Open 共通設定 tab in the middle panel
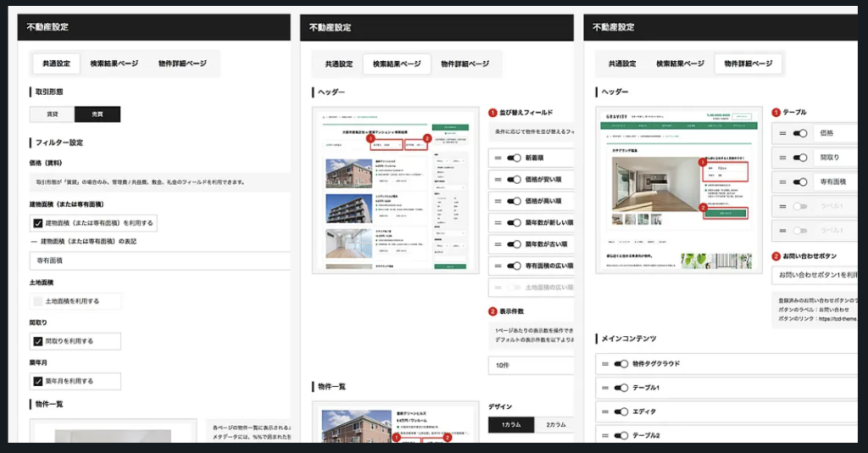Viewport: 868px width, 453px height. [339, 64]
